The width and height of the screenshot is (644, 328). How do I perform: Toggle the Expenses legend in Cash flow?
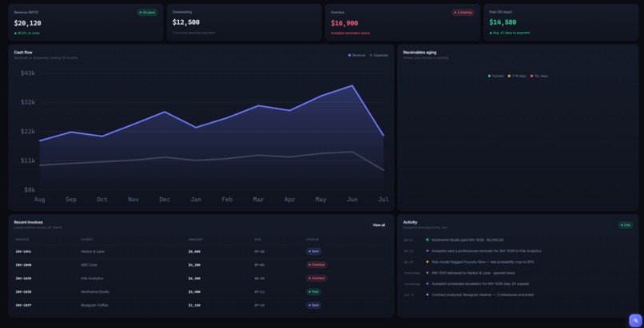pyautogui.click(x=379, y=55)
